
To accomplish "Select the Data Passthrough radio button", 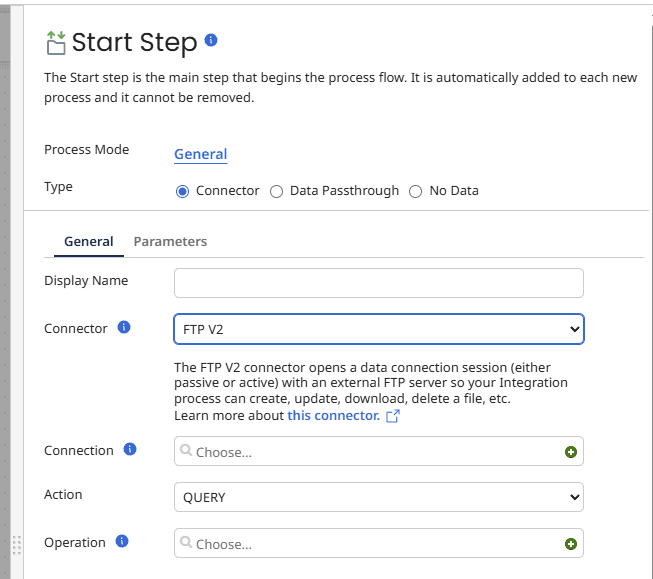I will click(277, 191).
